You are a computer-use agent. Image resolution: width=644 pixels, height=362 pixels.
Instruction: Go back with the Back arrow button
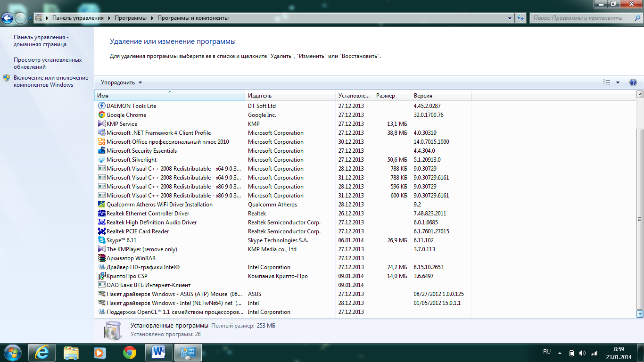8,18
